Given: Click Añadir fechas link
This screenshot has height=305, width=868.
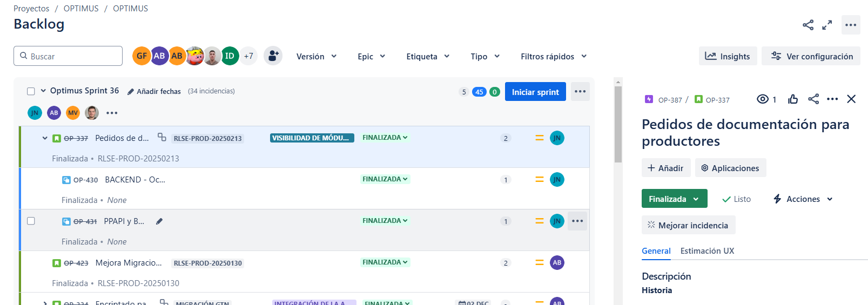Looking at the screenshot, I should (x=159, y=92).
